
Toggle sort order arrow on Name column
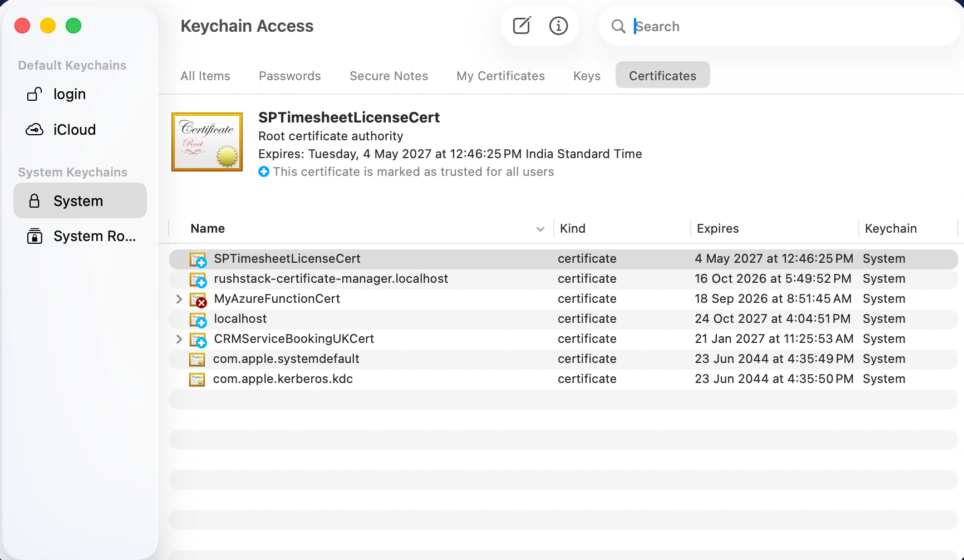click(540, 229)
